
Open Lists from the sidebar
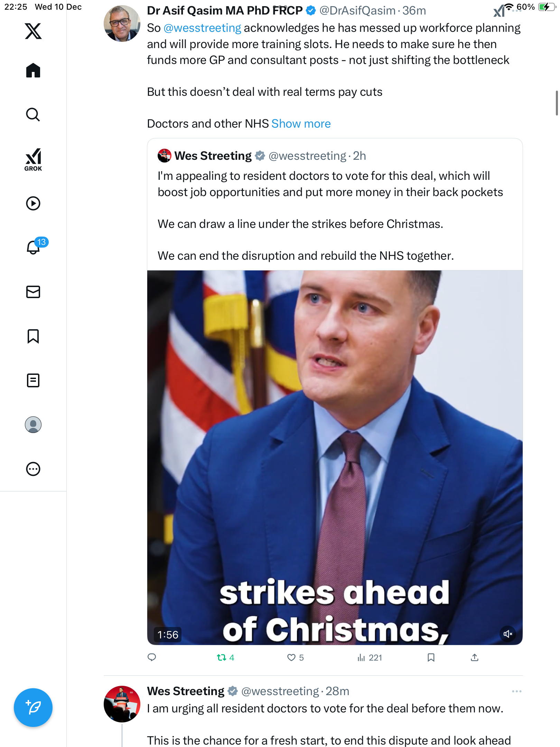tap(33, 380)
